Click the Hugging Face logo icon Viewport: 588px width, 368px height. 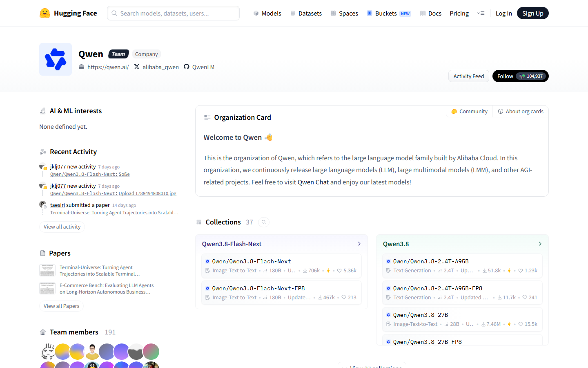tap(45, 13)
